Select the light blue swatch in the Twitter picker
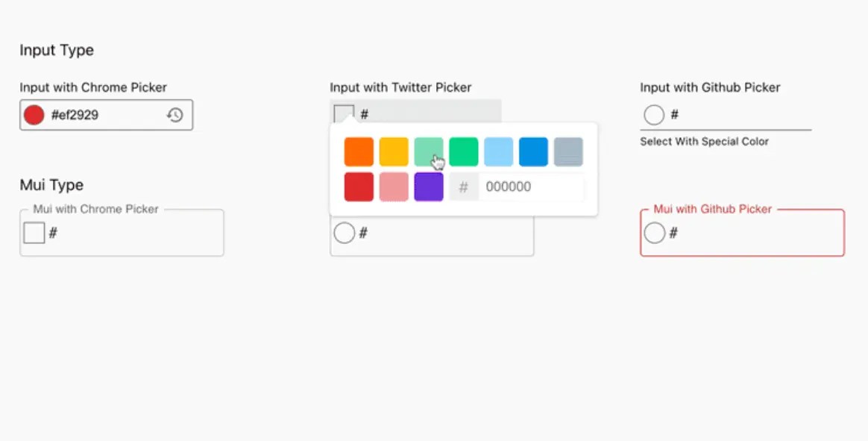The height and width of the screenshot is (441, 868). coord(498,151)
